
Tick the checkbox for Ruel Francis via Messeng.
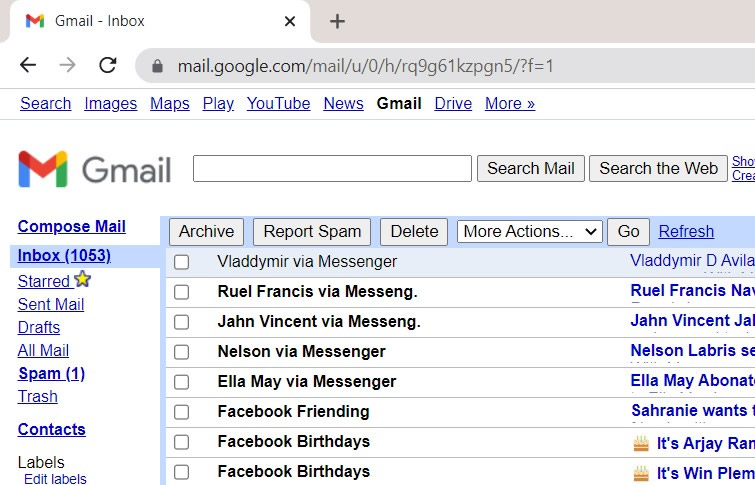[x=182, y=292]
